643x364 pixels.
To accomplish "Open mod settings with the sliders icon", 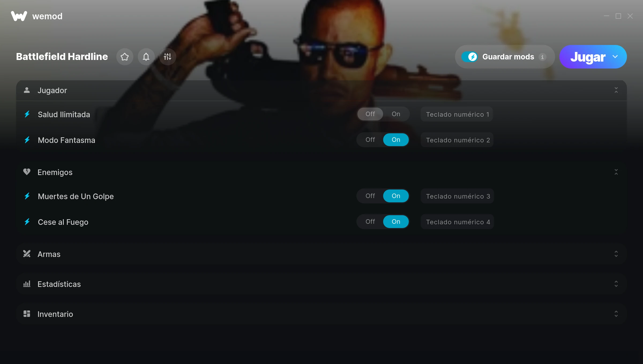I will pyautogui.click(x=167, y=57).
